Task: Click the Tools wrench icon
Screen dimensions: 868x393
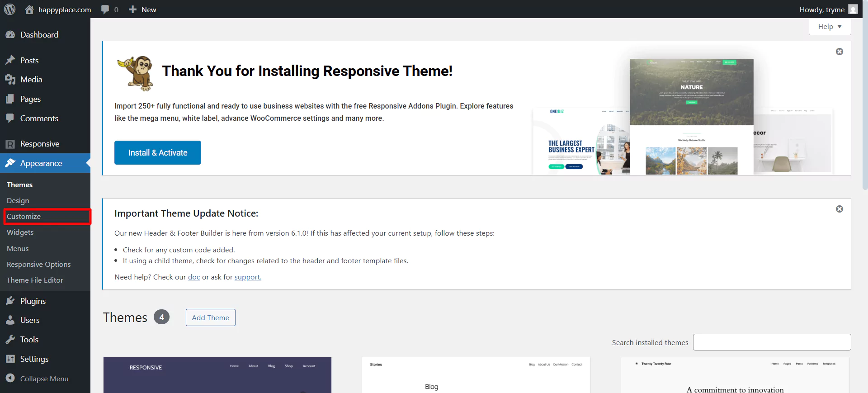Action: click(10, 339)
